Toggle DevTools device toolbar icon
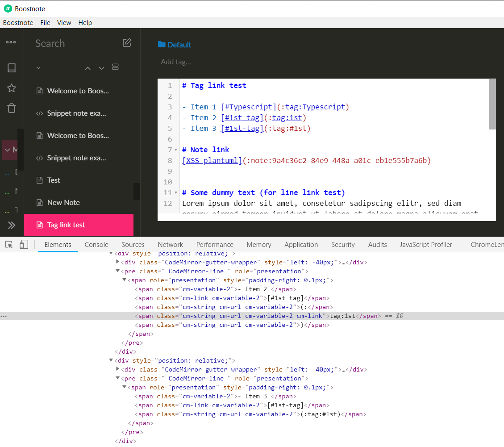 [x=24, y=244]
